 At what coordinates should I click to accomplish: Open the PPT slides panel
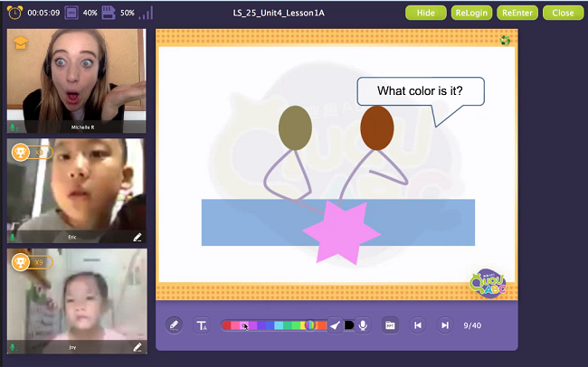click(390, 325)
